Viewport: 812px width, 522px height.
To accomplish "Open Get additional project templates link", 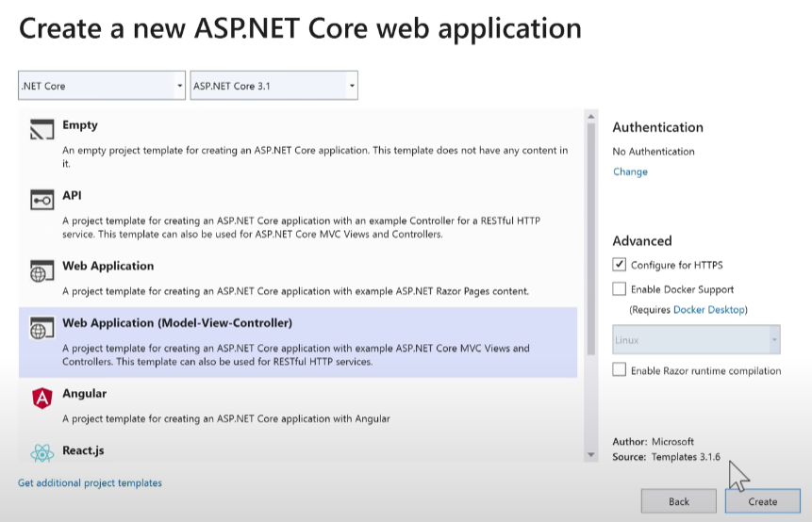I will [91, 482].
